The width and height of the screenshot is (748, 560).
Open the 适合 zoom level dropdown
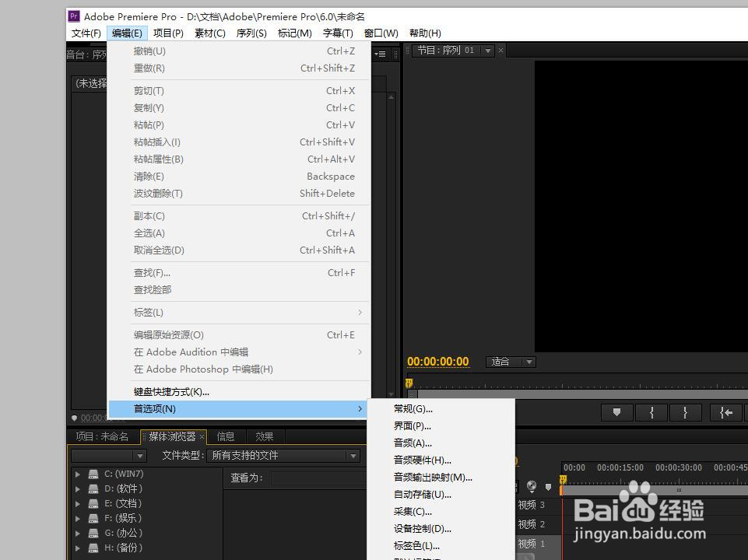511,362
